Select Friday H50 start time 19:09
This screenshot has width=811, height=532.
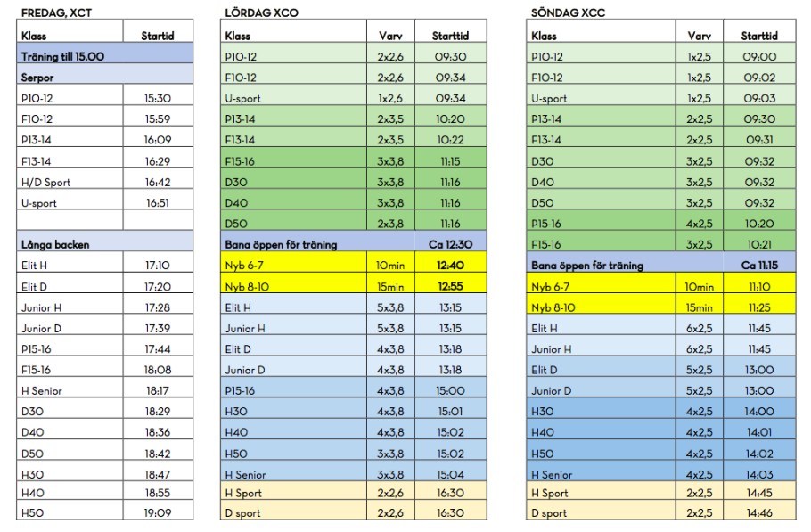pos(158,513)
